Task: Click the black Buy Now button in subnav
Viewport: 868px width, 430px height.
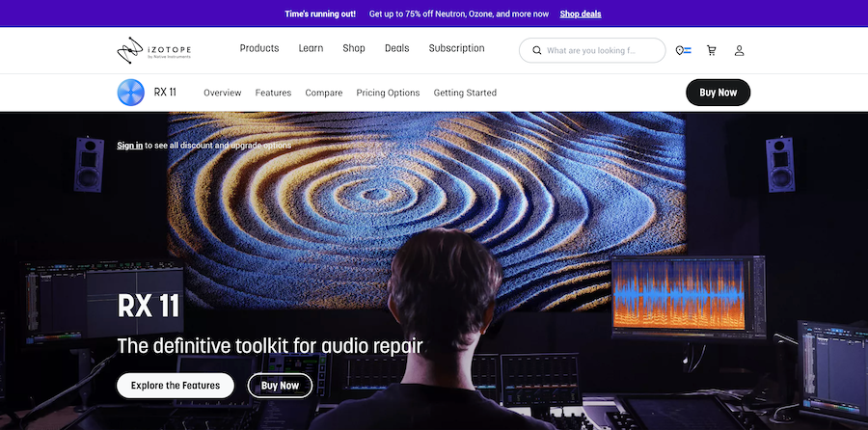Action: pyautogui.click(x=718, y=93)
